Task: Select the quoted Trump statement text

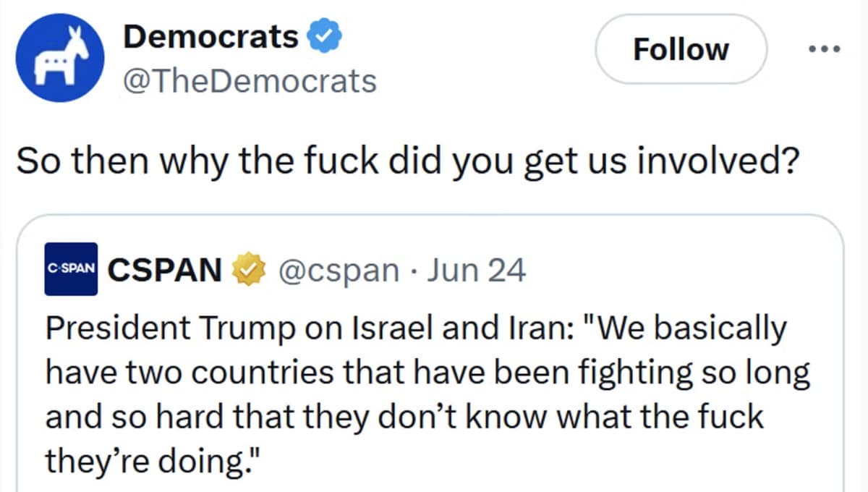Action: coord(427,393)
